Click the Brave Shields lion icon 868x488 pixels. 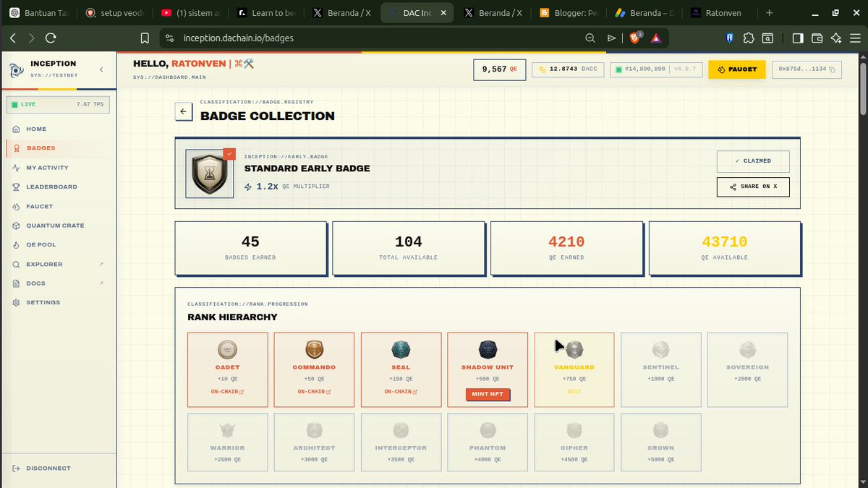(636, 38)
